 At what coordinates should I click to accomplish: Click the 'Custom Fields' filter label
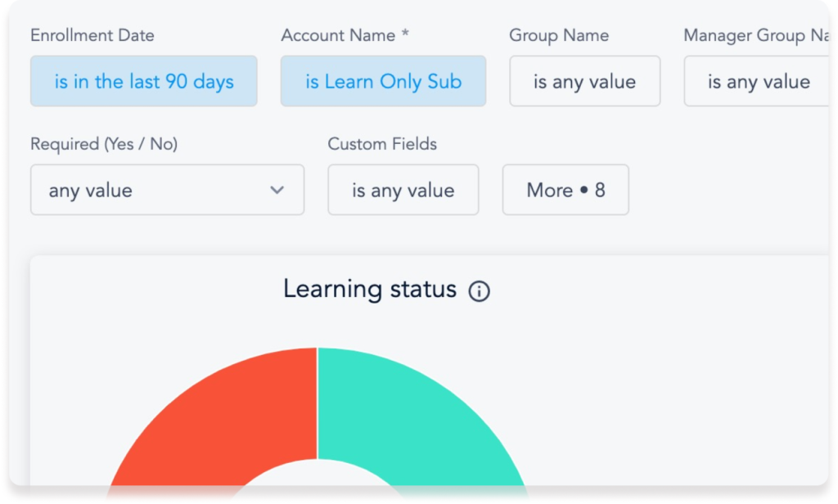pyautogui.click(x=382, y=144)
